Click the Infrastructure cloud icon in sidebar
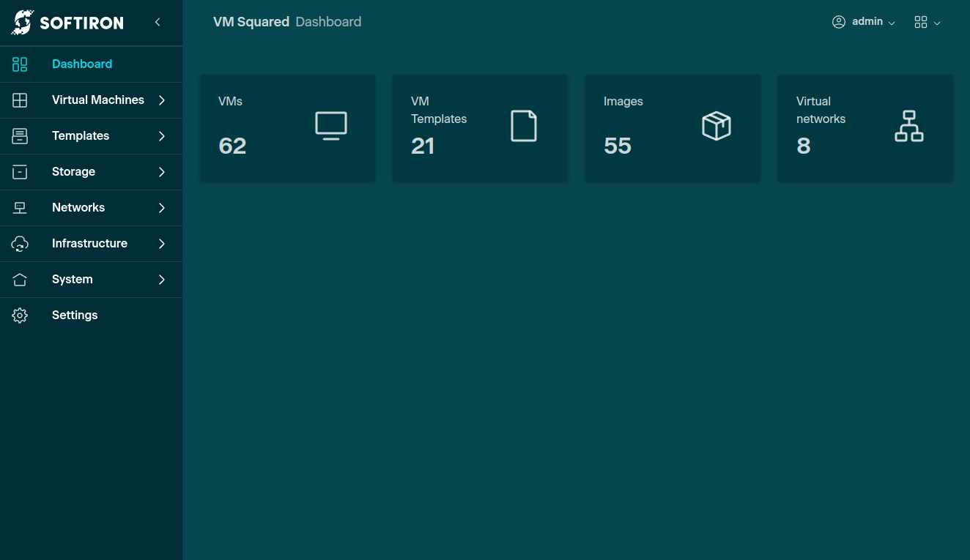This screenshot has width=970, height=560. pyautogui.click(x=20, y=244)
